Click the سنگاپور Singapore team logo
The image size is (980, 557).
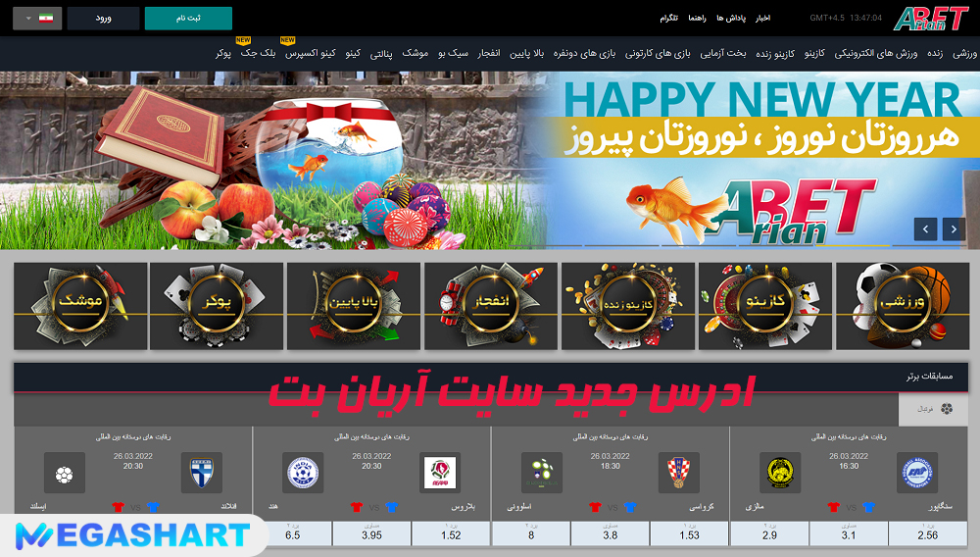[x=917, y=473]
